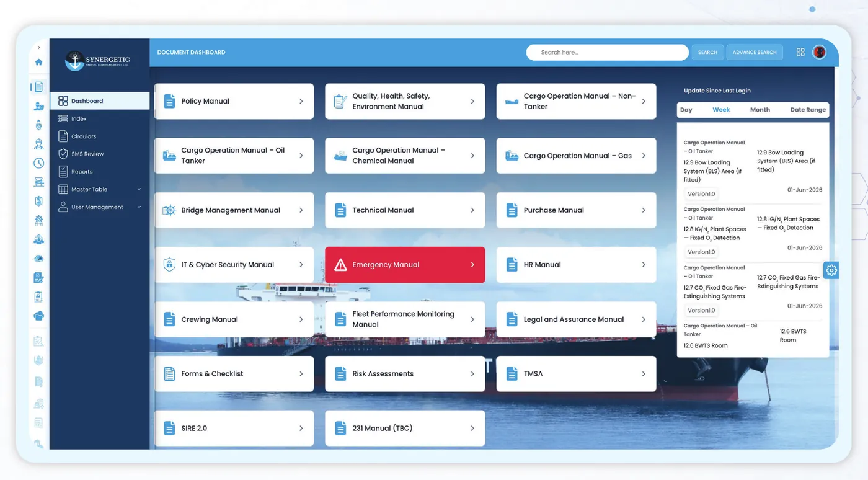The image size is (868, 480).
Task: Open the Legal and Assurance Manual card
Action: click(x=576, y=319)
